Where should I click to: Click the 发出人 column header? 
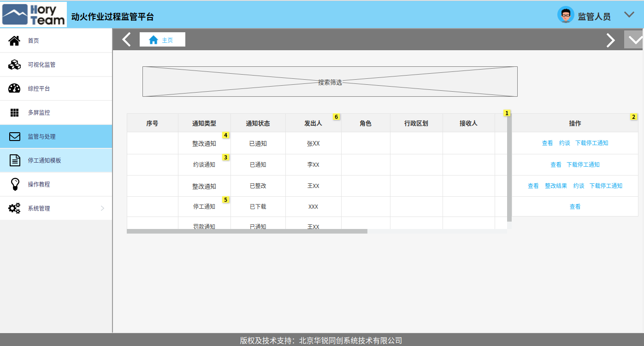313,123
